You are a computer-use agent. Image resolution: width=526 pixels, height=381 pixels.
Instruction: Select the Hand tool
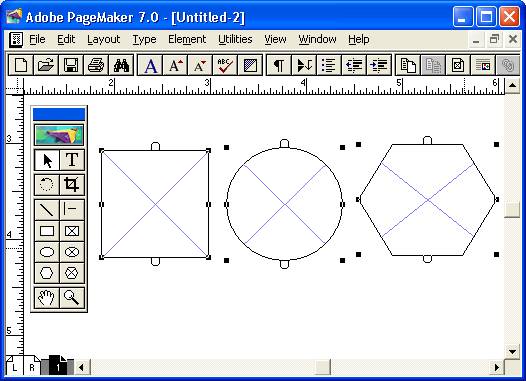tap(47, 297)
